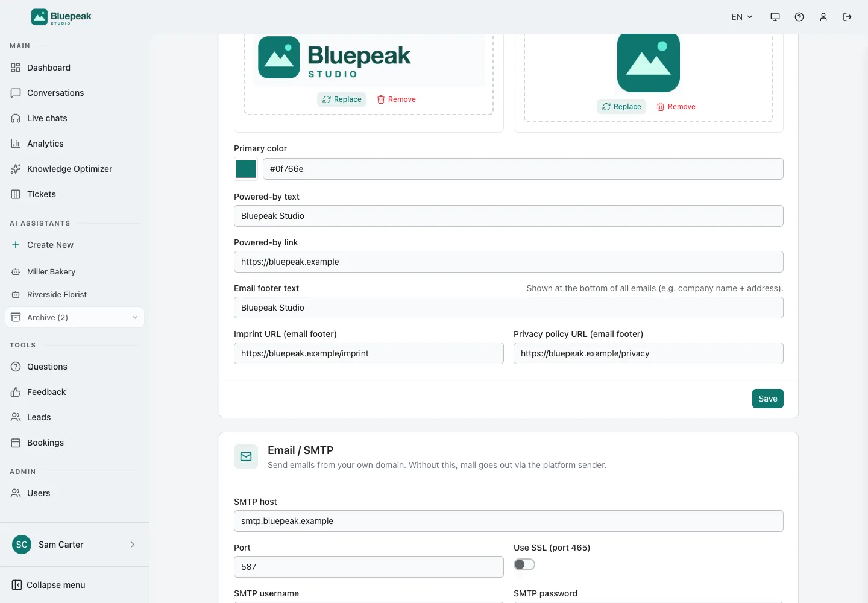Replace the Bluepeak Studio wordmark logo
The height and width of the screenshot is (603, 868).
[342, 99]
